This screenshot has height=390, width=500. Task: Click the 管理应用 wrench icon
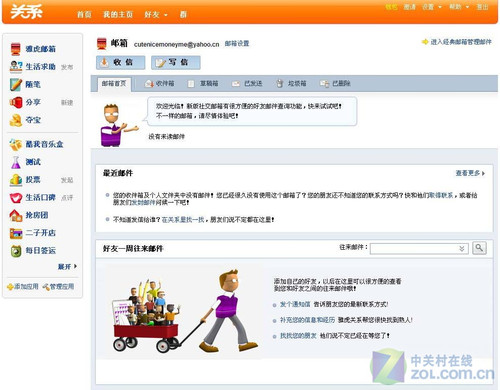click(46, 287)
